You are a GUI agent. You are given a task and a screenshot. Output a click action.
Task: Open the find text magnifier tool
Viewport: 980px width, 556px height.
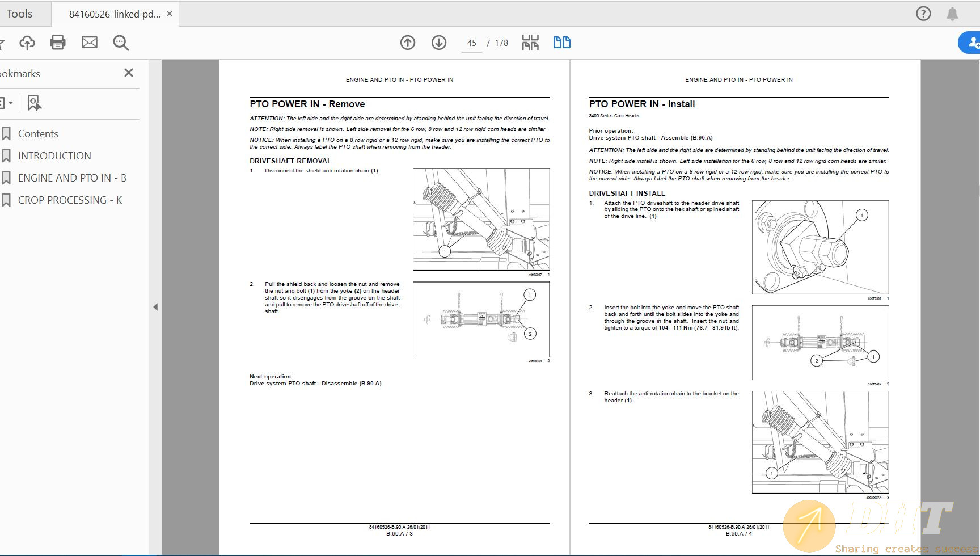121,43
